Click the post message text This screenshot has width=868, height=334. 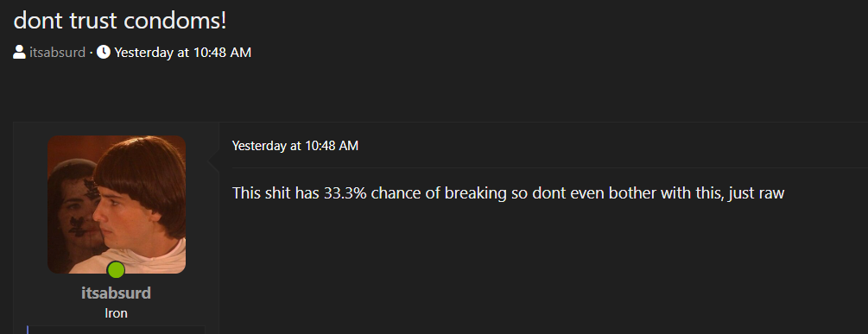tap(508, 193)
